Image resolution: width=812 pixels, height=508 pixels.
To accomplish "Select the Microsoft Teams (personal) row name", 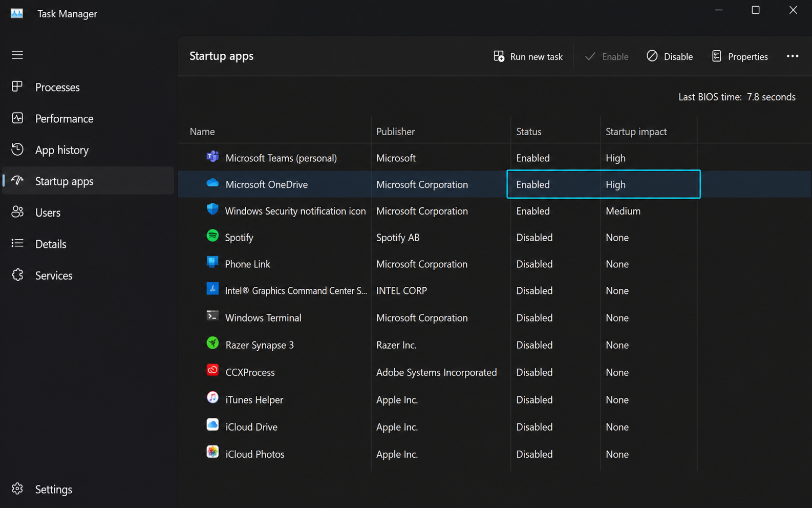I will [x=281, y=158].
